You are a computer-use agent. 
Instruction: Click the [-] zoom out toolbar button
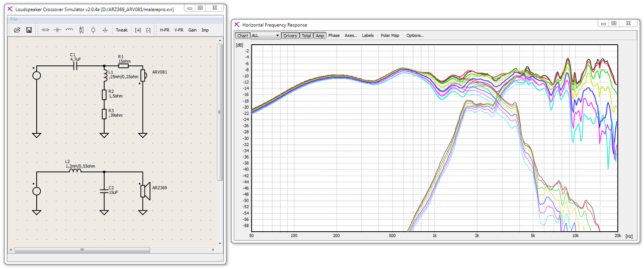click(148, 30)
